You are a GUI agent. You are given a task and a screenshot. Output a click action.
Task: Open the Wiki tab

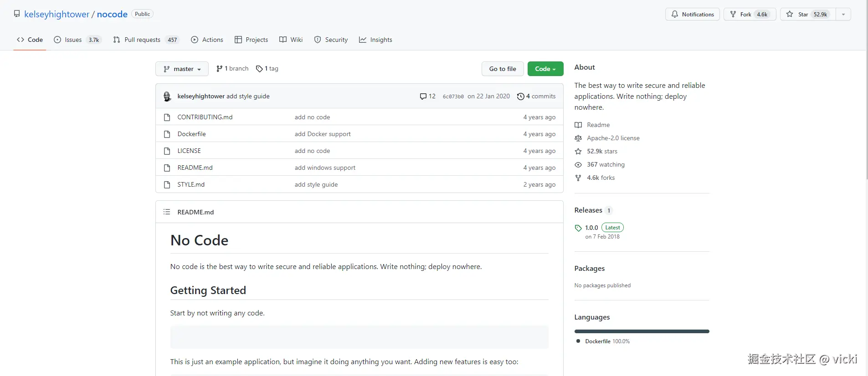pyautogui.click(x=291, y=40)
